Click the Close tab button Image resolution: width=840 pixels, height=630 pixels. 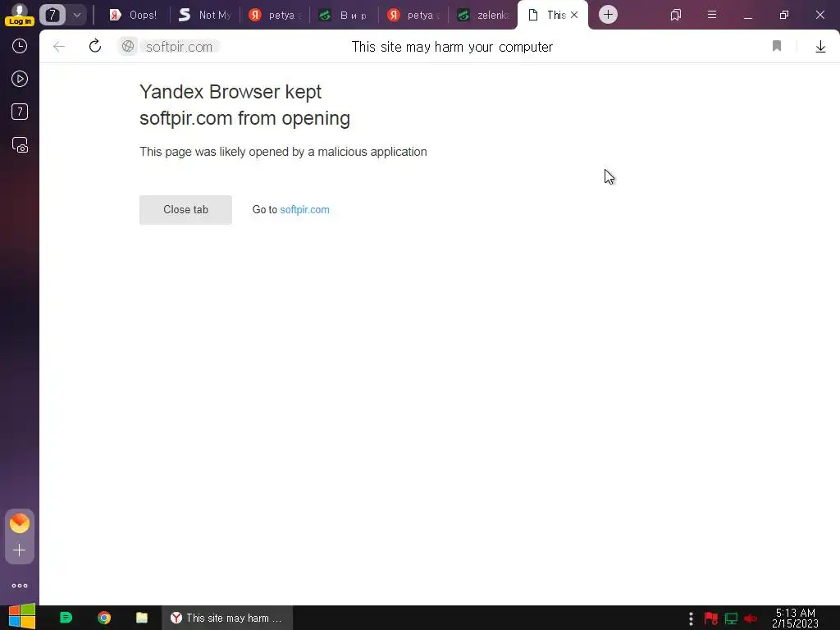point(185,209)
